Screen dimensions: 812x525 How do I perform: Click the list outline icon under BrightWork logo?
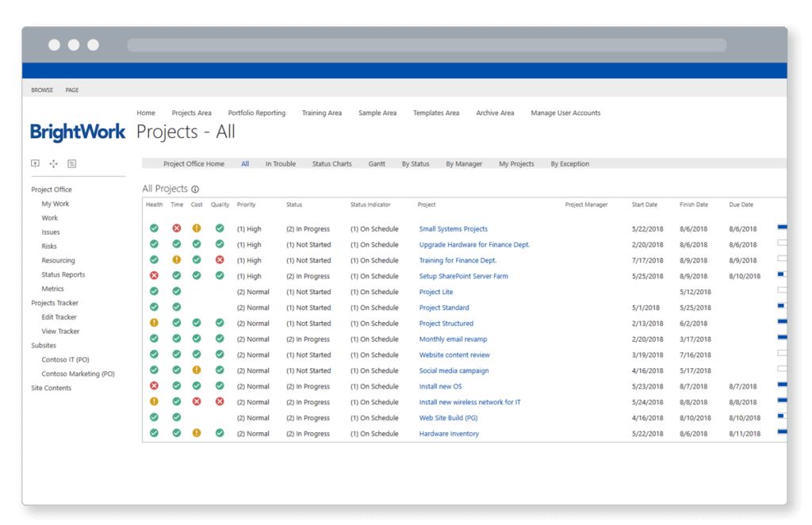[x=71, y=163]
